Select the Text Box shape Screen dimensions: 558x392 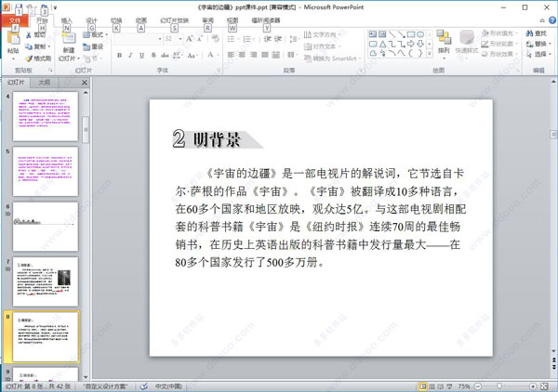tap(373, 34)
